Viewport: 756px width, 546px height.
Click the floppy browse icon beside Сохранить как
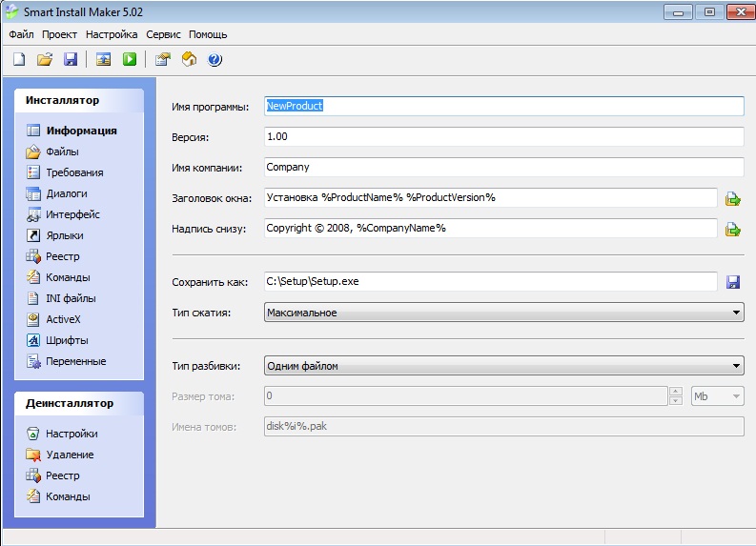click(733, 282)
